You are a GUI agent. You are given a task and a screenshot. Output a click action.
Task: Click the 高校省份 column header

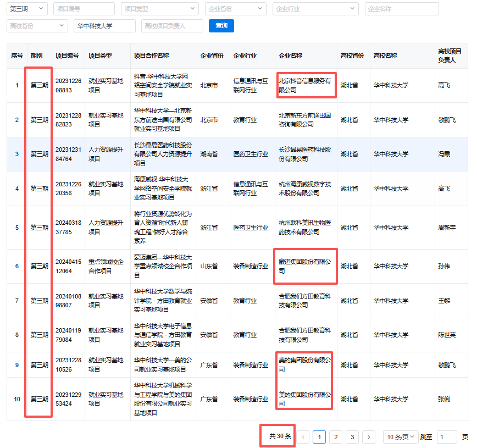tap(353, 56)
